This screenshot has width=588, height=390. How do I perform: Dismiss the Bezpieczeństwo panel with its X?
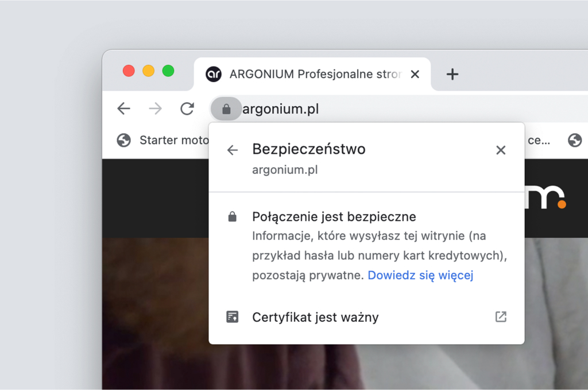click(x=500, y=150)
